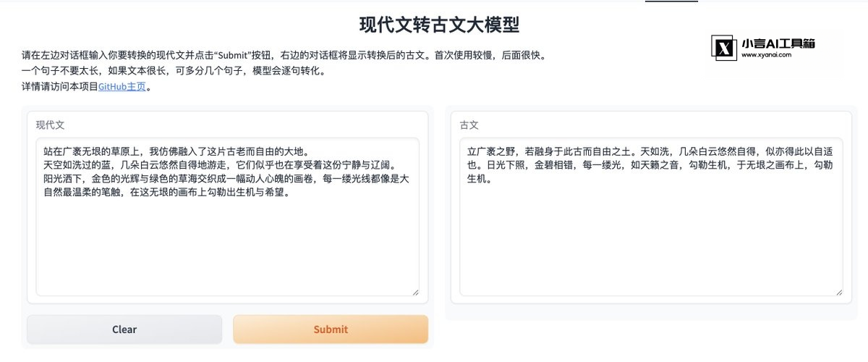Screen dimensions: 868x362
Task: Focus the 现代文 input text area
Action: point(227,216)
